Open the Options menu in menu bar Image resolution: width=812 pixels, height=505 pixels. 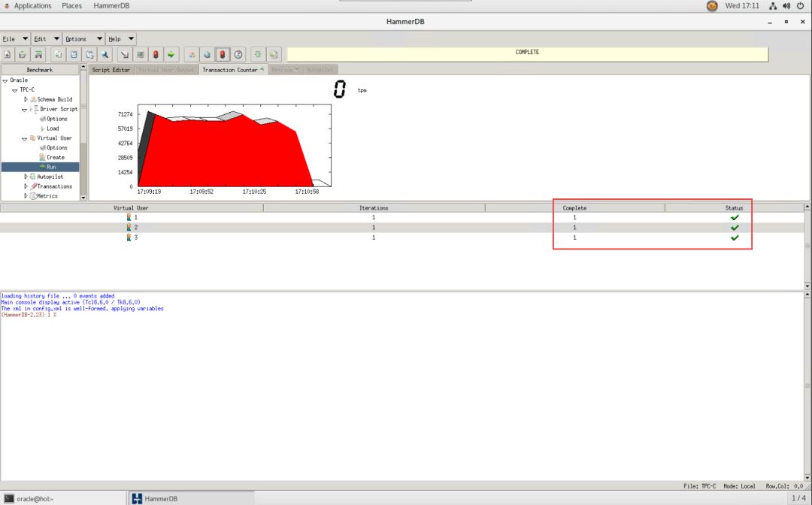pos(83,39)
